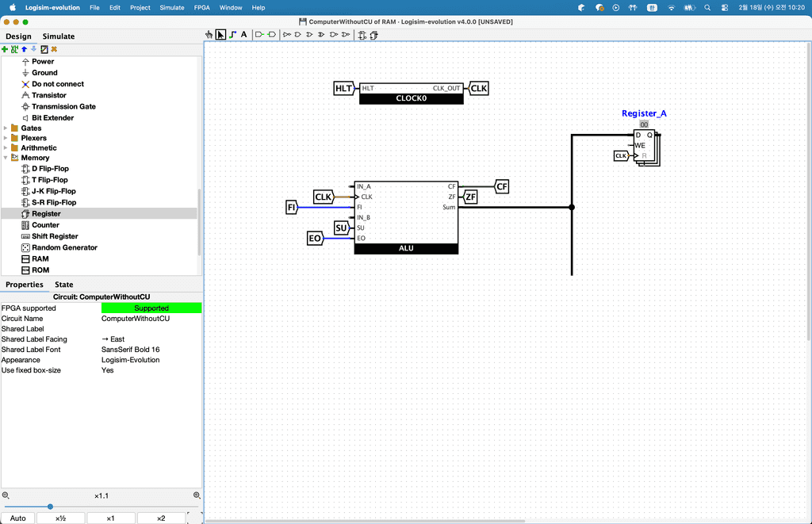This screenshot has width=812, height=524.
Task: Open the Simulate menu in menu bar
Action: point(171,7)
